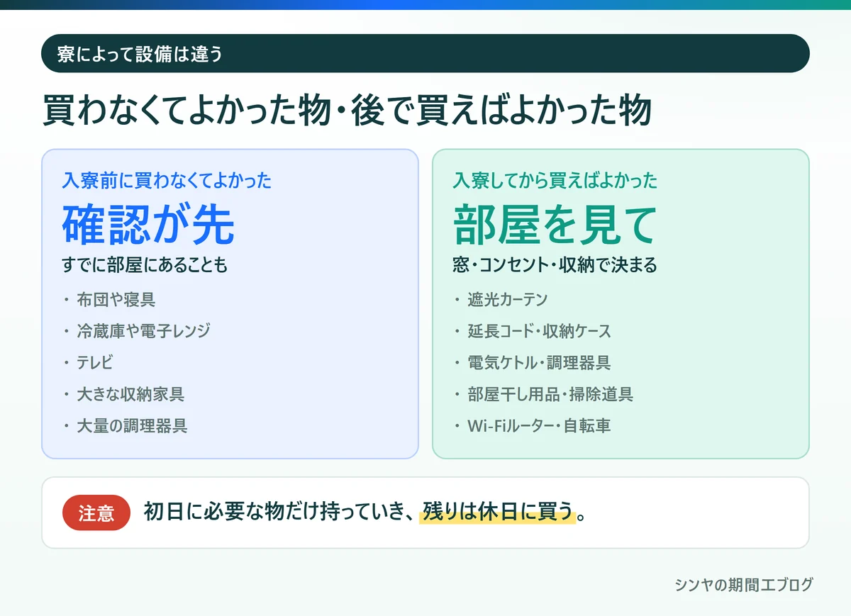
Task: Select the list item Wi-Fiルーター・自転車
Action: coord(539,426)
